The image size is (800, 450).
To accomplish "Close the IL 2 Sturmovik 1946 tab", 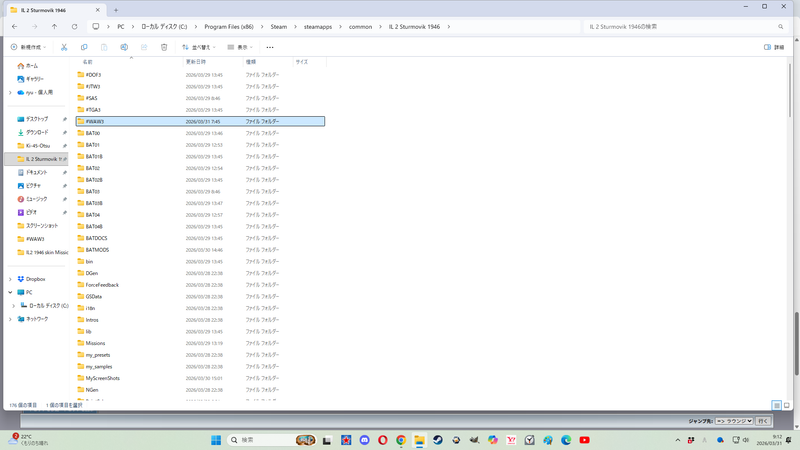I will (x=97, y=10).
